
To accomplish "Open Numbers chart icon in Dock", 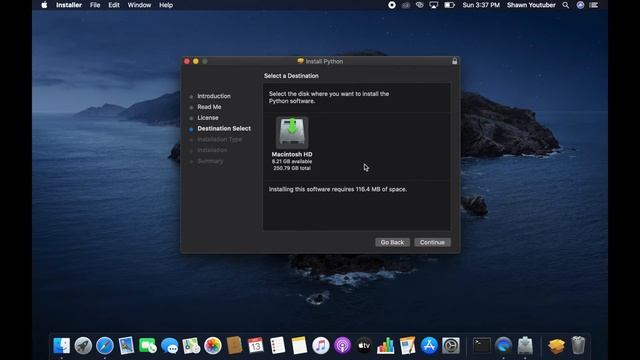I will 386,346.
